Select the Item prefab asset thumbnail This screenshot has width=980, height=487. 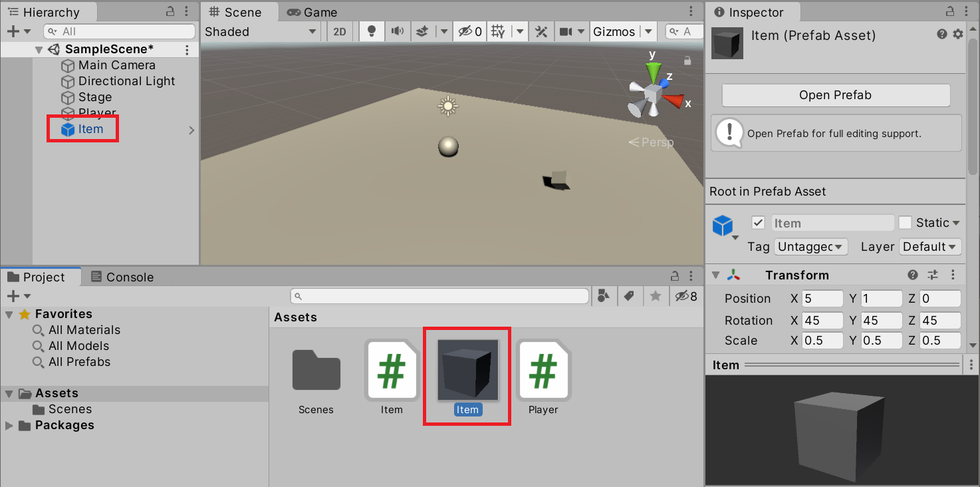tap(467, 370)
